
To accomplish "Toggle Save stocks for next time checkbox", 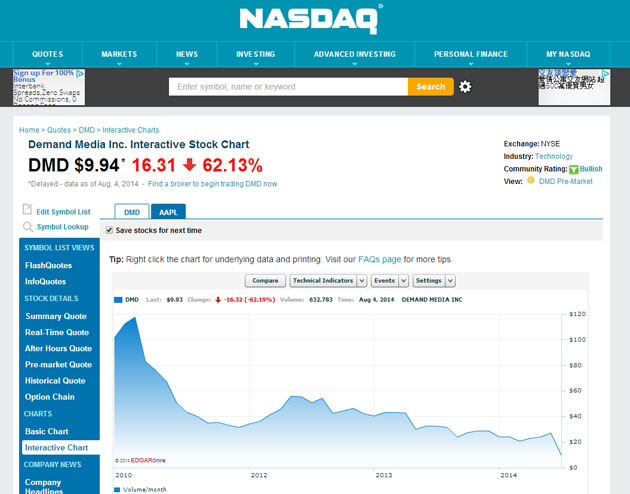I will [109, 230].
